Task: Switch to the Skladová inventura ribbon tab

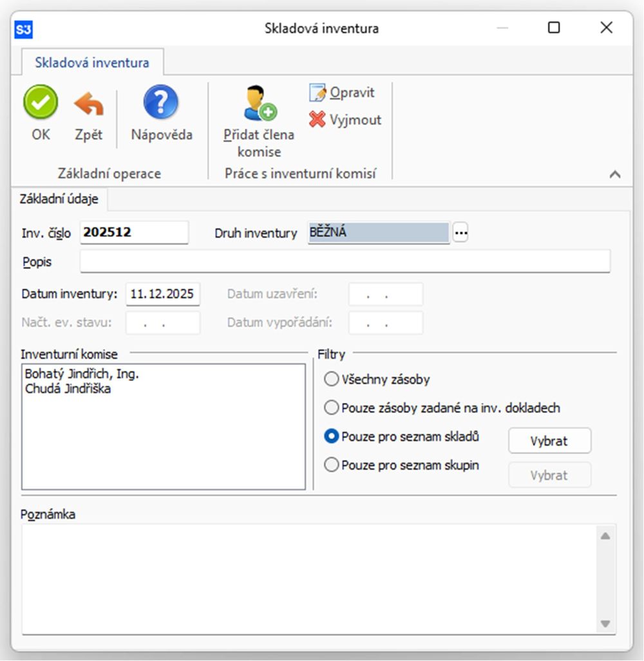Action: [93, 62]
